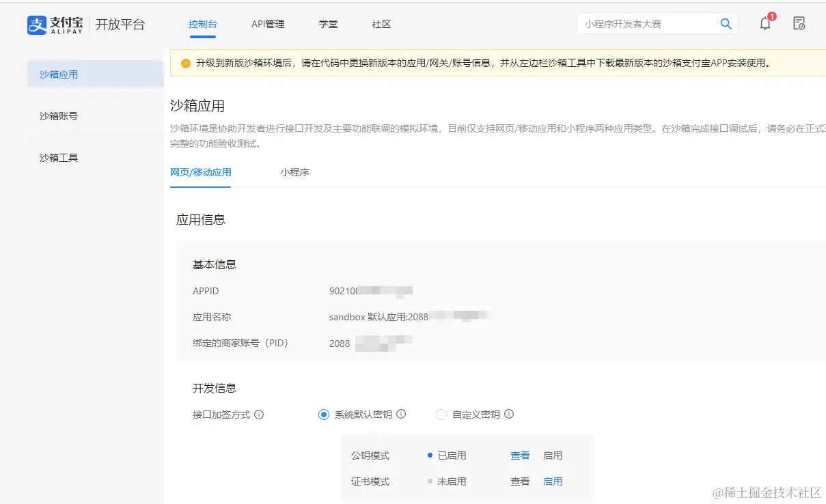Click the 公钥模式 label

(x=370, y=456)
